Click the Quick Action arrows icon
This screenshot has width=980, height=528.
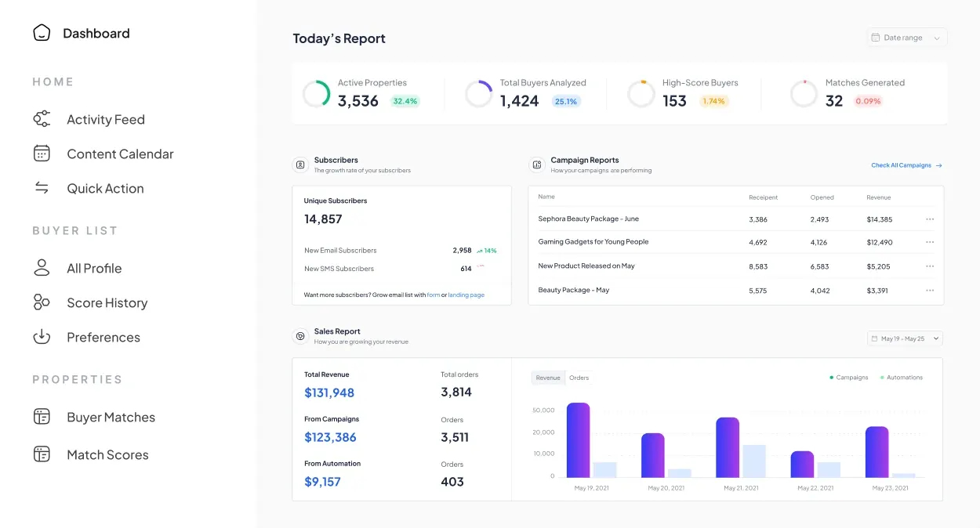pyautogui.click(x=42, y=188)
